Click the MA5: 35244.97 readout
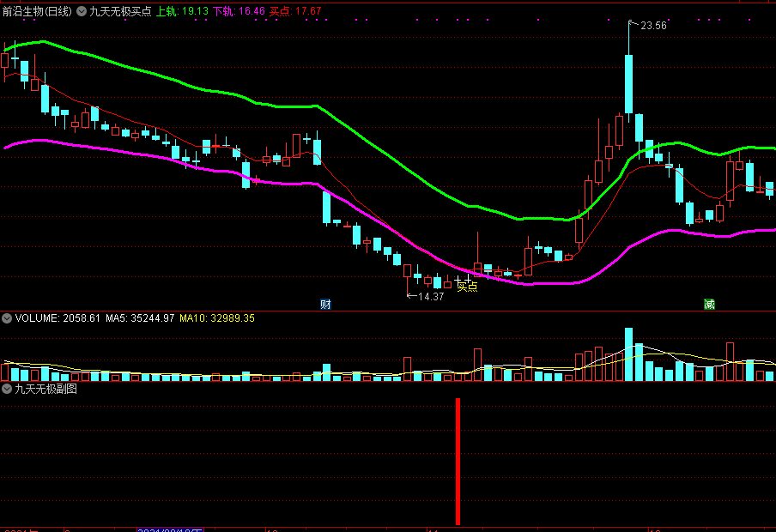776x532 pixels. coord(140,318)
